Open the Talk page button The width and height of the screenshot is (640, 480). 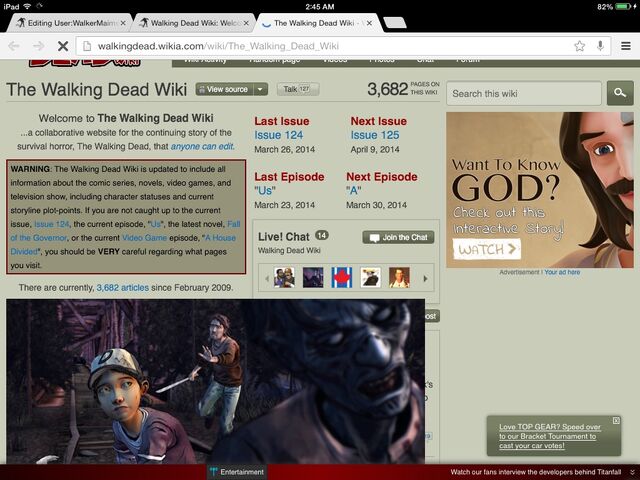298,89
